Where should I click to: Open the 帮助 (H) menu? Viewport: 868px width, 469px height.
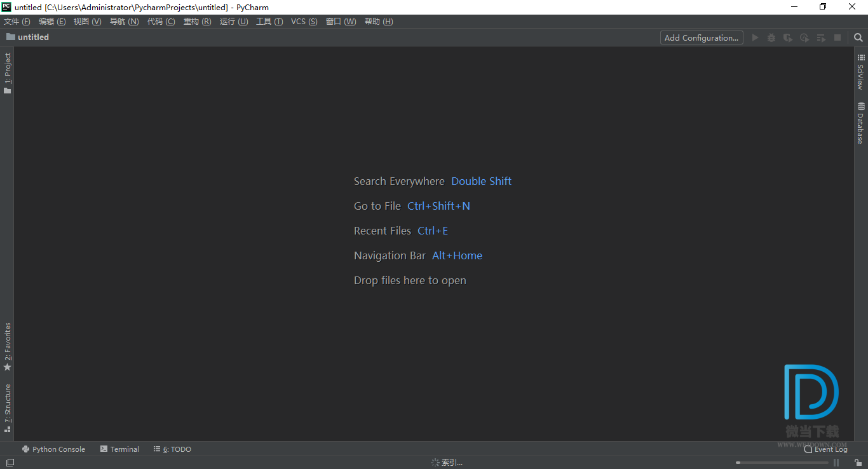379,22
